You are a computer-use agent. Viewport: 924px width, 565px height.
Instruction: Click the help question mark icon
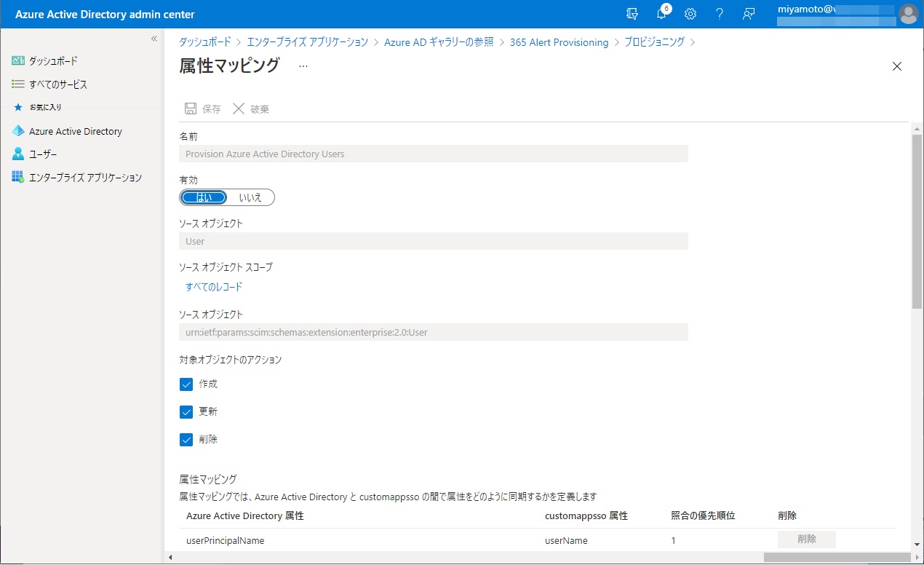pyautogui.click(x=719, y=14)
